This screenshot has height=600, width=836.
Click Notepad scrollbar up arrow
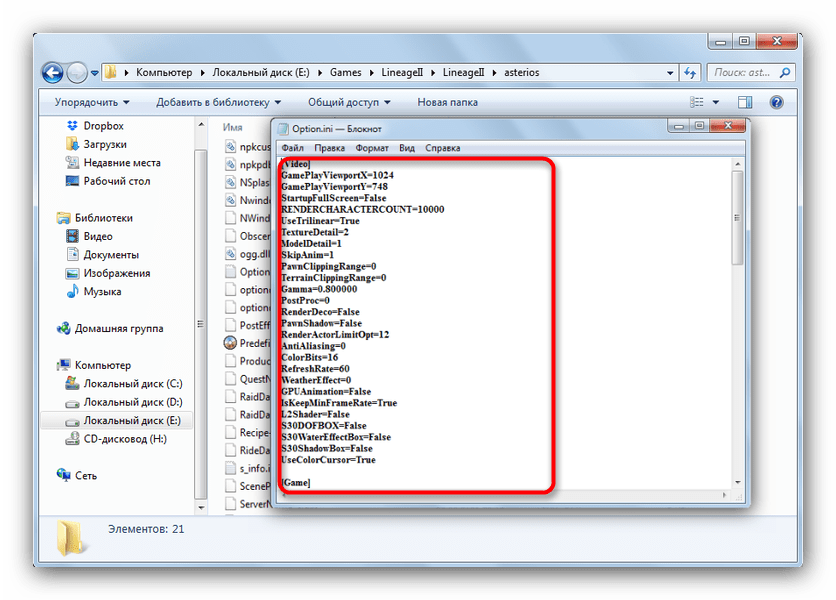point(737,164)
